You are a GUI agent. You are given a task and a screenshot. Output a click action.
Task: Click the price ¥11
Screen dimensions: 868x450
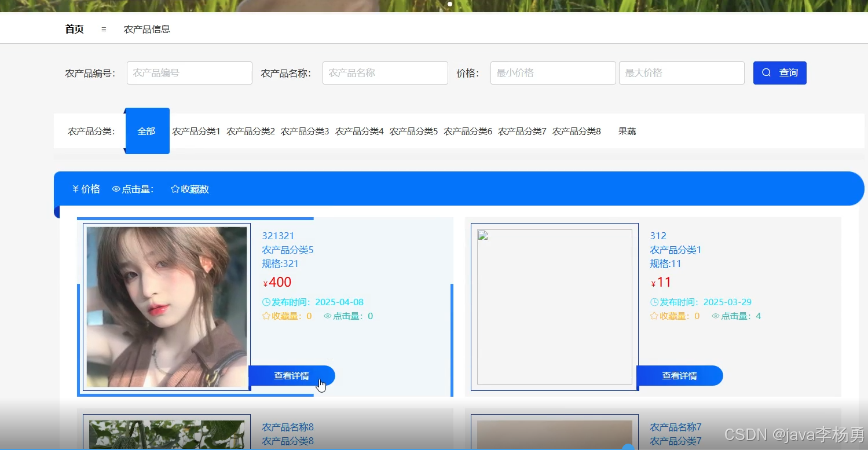661,283
